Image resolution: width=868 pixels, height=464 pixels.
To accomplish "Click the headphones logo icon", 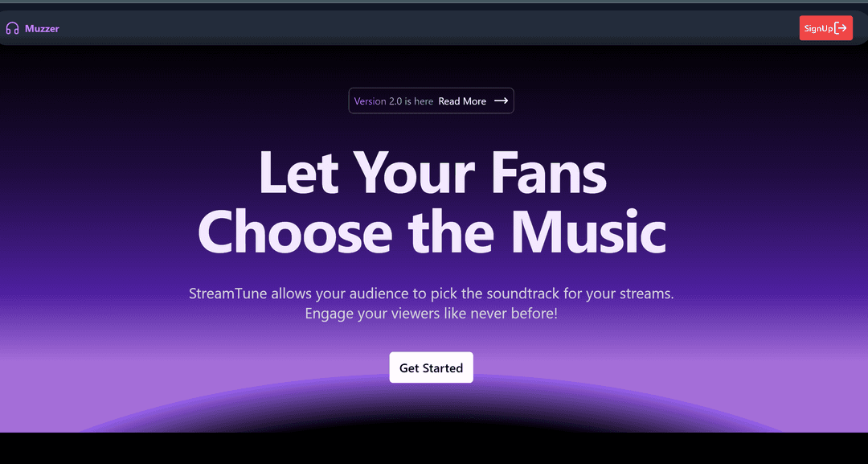I will (12, 28).
